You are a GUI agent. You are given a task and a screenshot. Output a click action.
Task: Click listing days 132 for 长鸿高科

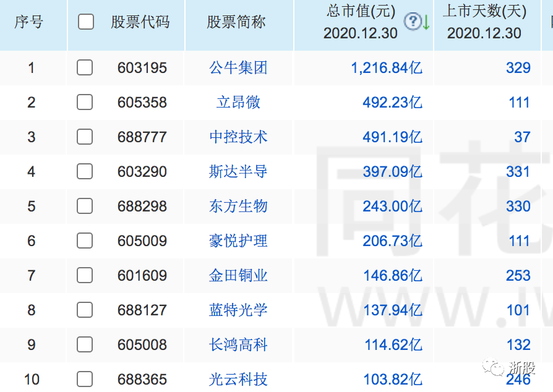tap(518, 344)
